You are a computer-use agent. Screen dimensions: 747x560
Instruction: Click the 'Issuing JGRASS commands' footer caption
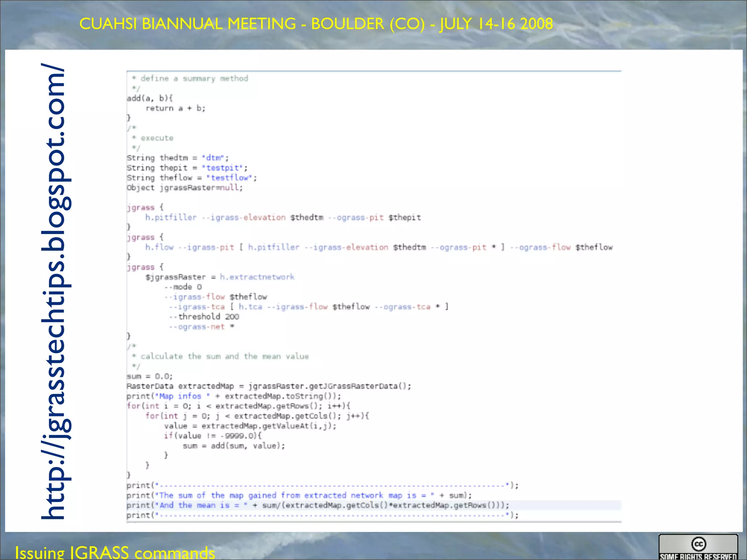tap(115, 552)
